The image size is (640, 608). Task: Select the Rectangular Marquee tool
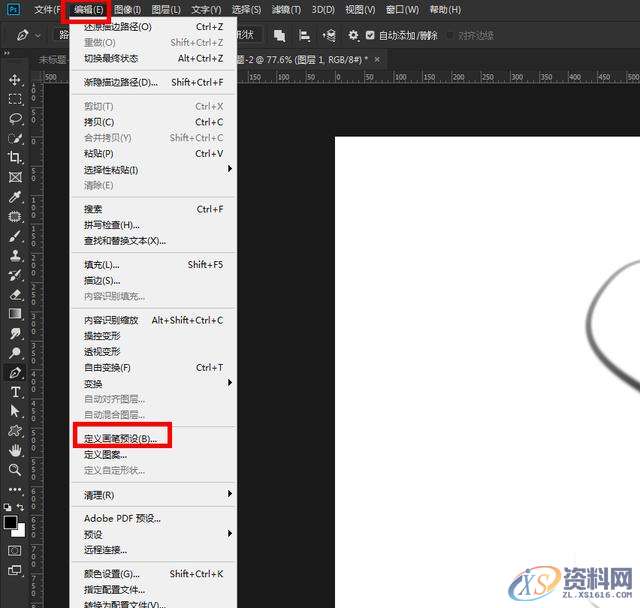click(15, 99)
